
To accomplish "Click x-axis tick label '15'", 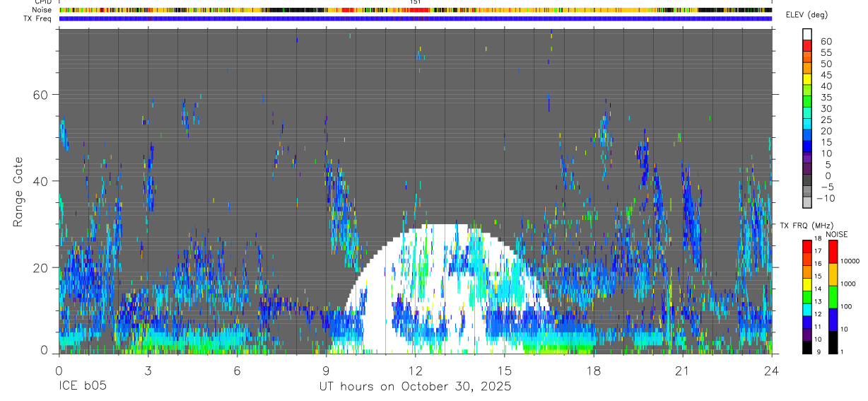I will (x=505, y=370).
